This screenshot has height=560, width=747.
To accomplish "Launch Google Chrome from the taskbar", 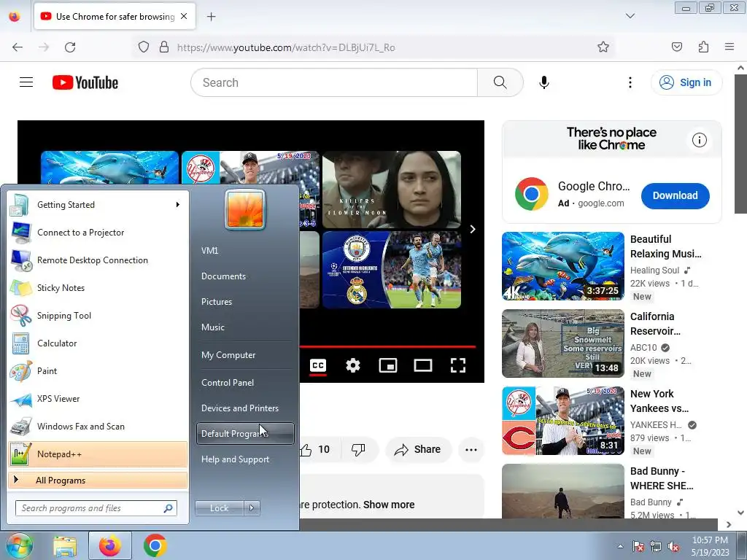I will tap(155, 545).
